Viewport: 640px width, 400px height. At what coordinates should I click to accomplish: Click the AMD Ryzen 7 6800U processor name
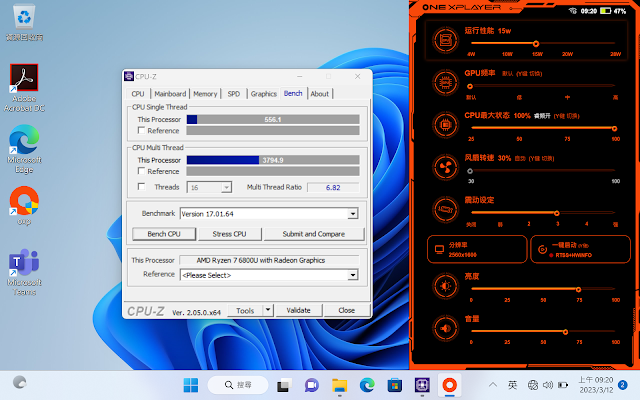click(x=261, y=260)
